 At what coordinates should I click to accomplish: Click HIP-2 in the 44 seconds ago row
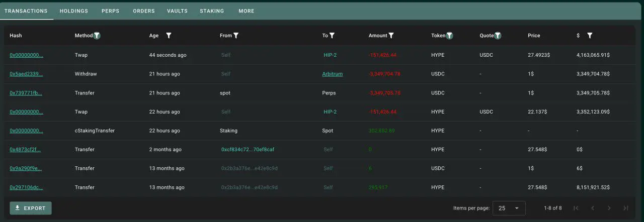click(330, 55)
